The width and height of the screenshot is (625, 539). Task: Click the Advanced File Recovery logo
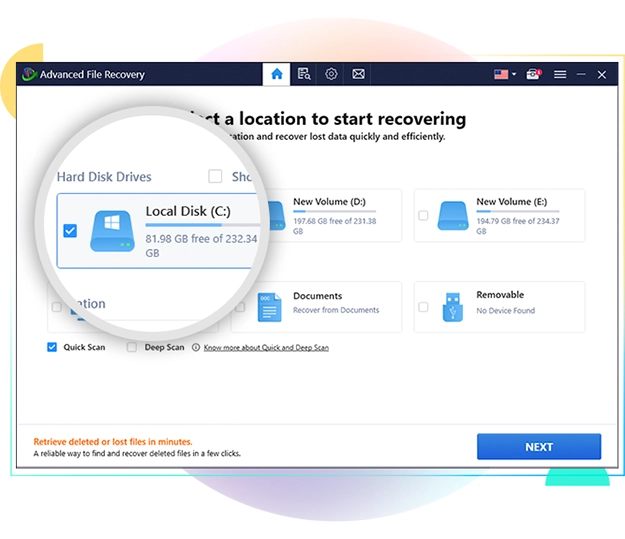[x=29, y=74]
